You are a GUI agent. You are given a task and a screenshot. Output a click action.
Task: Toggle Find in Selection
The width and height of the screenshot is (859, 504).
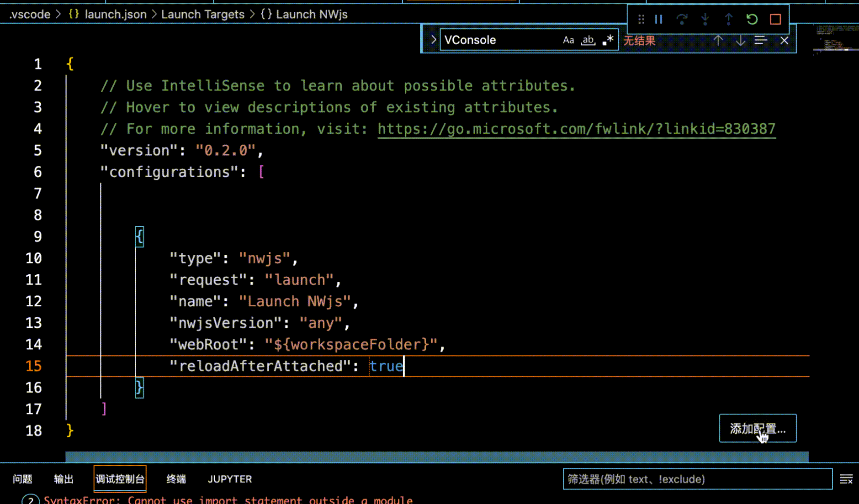[761, 41]
